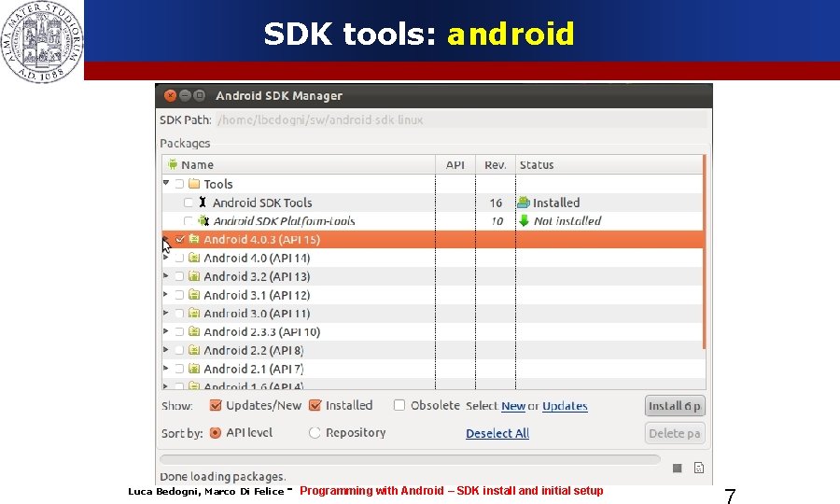The height and width of the screenshot is (504, 840).
Task: Tick the Android 3.2 (API 13) checkbox
Action: tap(179, 276)
